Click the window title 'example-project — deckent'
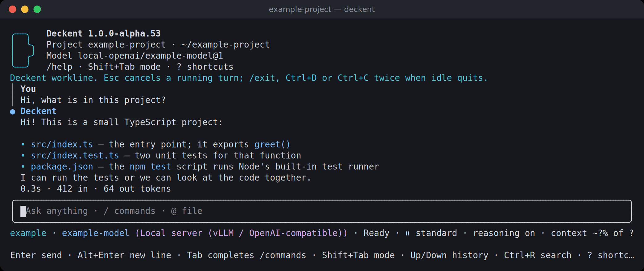644x271 pixels. click(x=322, y=9)
